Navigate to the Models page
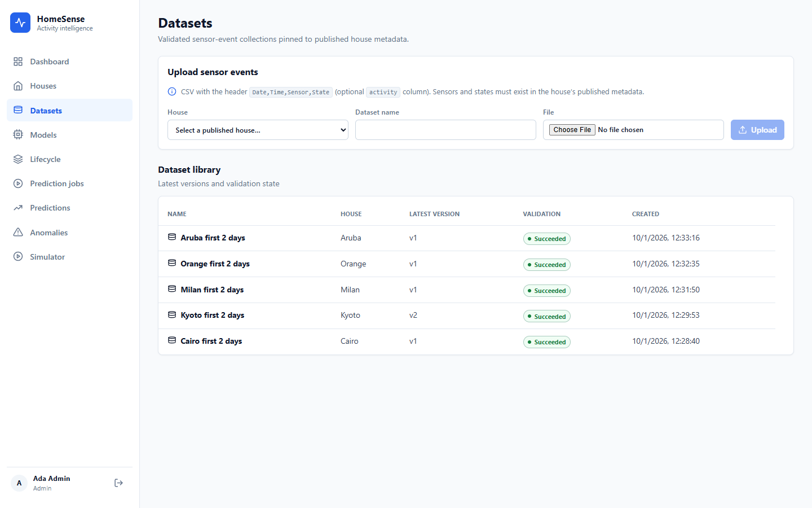This screenshot has width=812, height=508. click(x=69, y=135)
